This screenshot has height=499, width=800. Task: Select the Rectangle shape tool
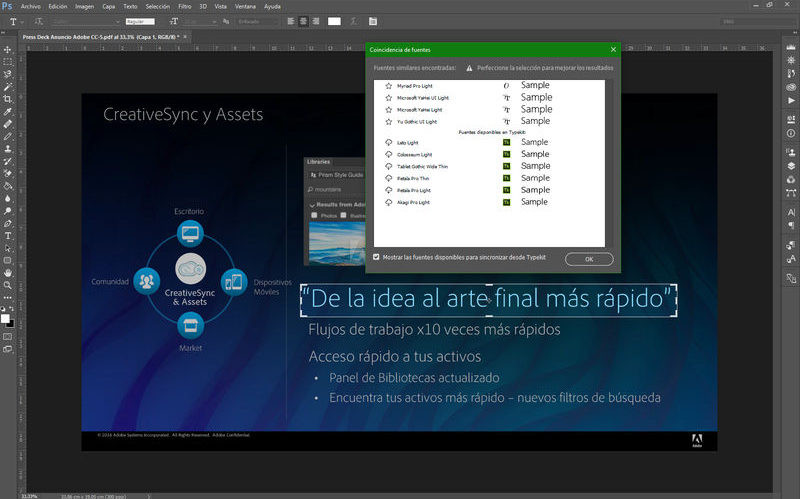click(8, 261)
